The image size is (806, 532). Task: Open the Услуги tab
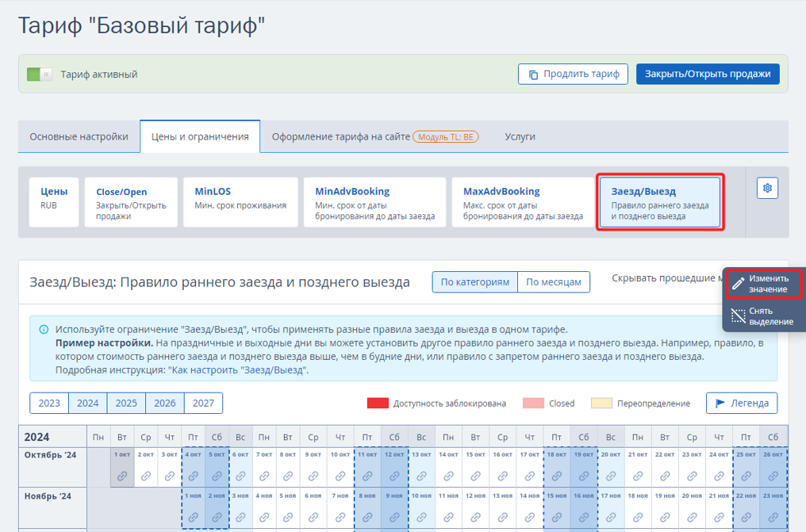[x=520, y=136]
